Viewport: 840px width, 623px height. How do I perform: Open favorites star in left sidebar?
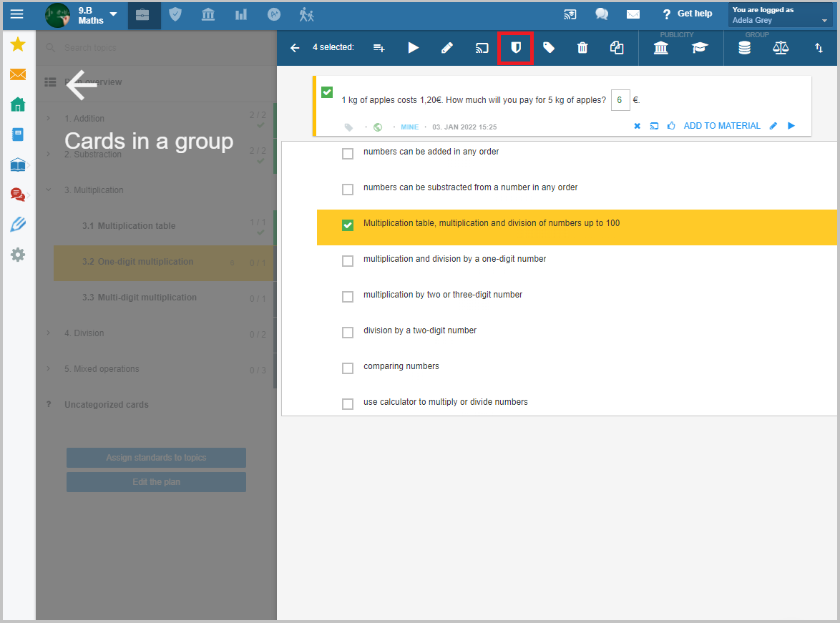click(18, 44)
